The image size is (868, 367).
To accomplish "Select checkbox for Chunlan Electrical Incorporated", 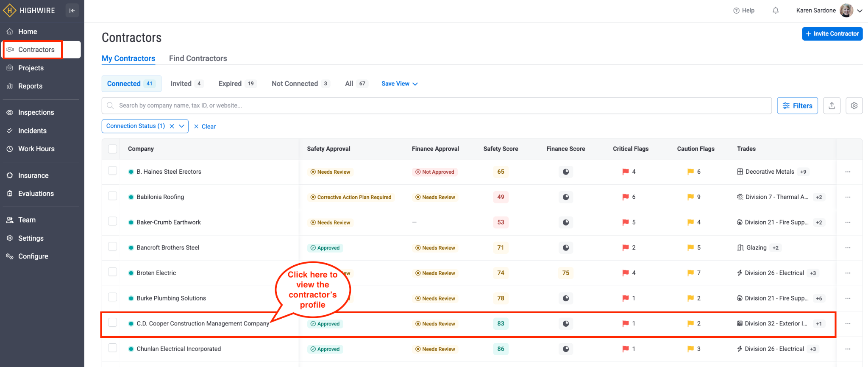I will 112,348.
